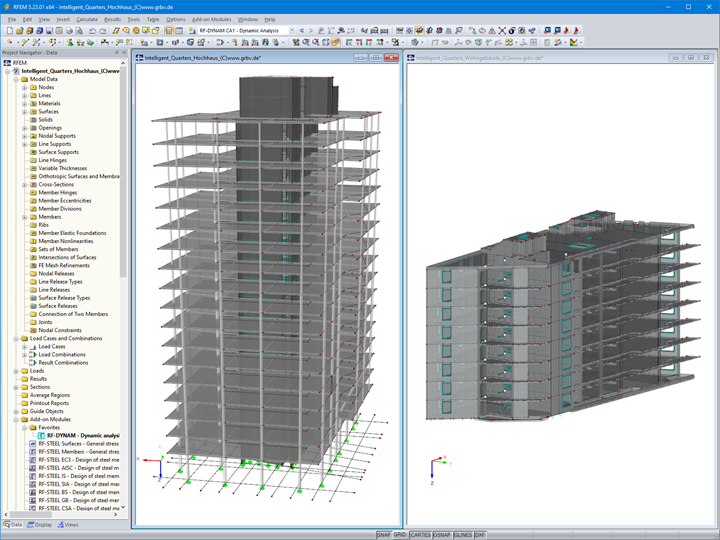This screenshot has height=540, width=720.
Task: Redo the action via toolbar arrow
Action: [103, 31]
